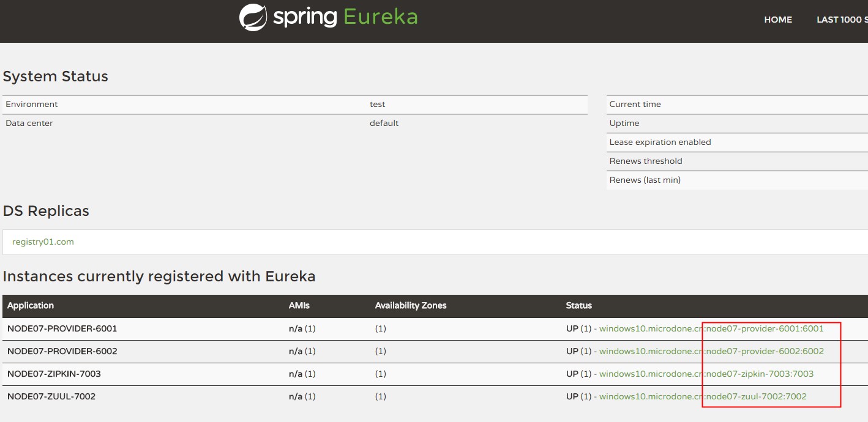
Task: Select the NODE07-PROVIDER-6002 application cell
Action: 62,351
